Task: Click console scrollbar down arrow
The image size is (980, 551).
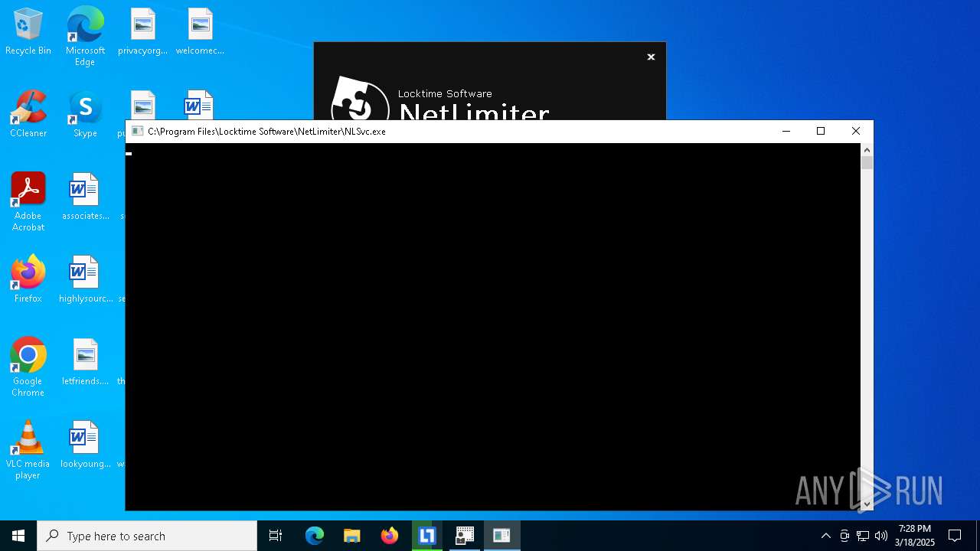Action: pyautogui.click(x=867, y=504)
